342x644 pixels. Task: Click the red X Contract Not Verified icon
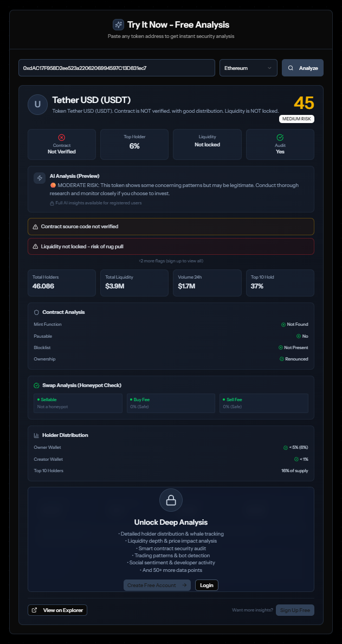point(61,138)
